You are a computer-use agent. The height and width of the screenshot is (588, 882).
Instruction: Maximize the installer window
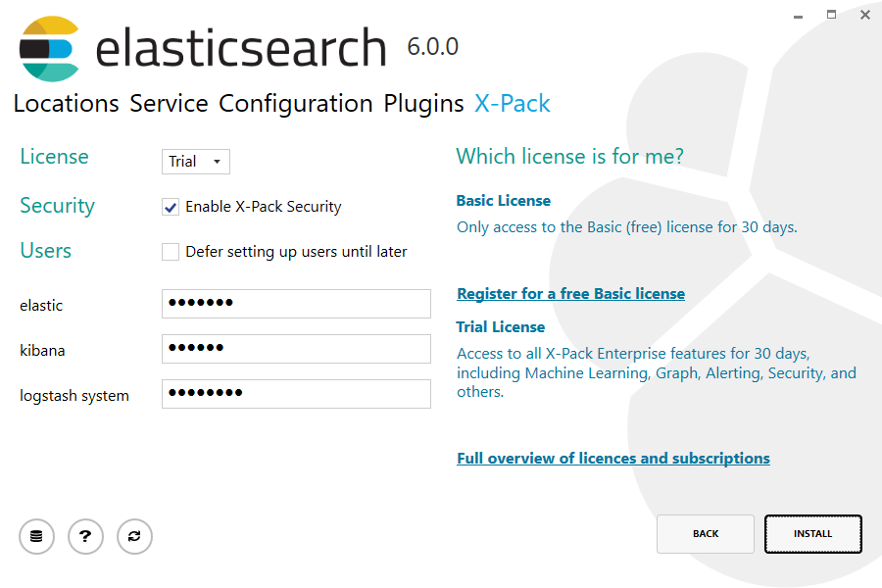pos(832,15)
